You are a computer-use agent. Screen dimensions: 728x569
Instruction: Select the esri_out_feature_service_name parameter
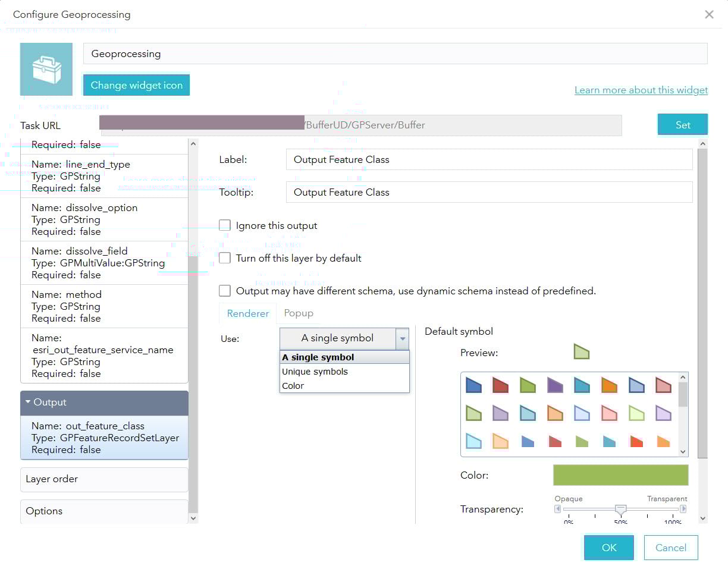(x=104, y=356)
